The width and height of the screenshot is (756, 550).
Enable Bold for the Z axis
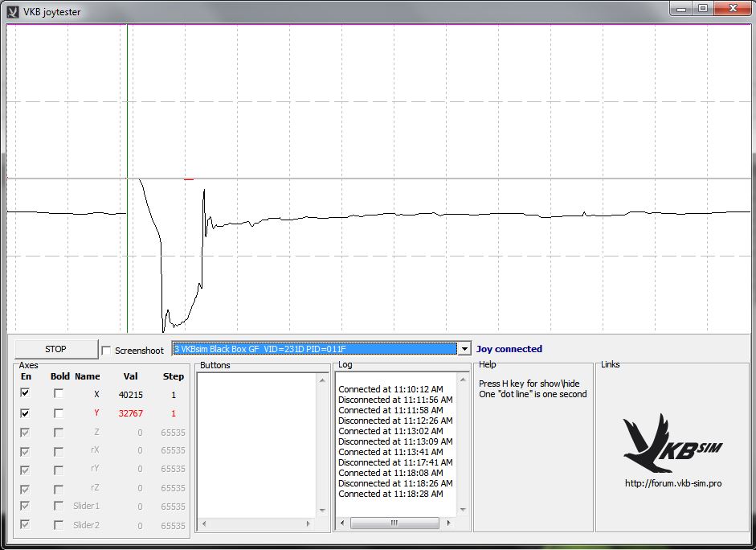click(x=59, y=433)
